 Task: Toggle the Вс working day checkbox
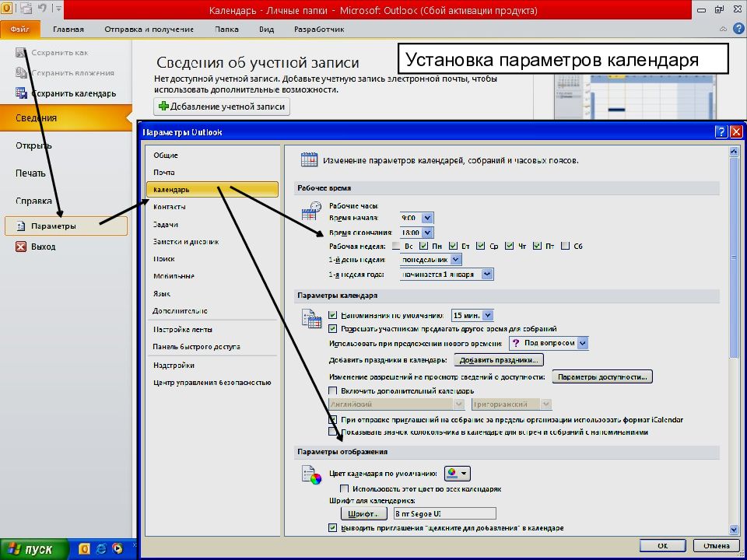[396, 247]
